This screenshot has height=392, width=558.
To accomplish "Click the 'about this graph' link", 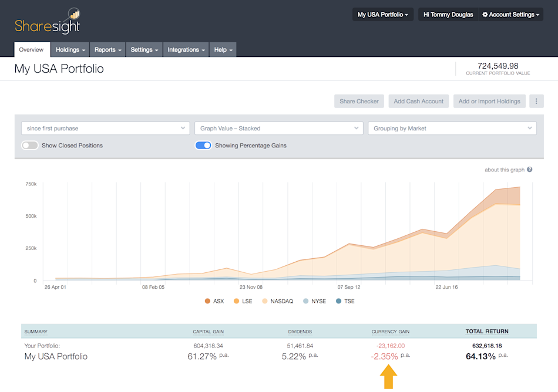I will 505,170.
